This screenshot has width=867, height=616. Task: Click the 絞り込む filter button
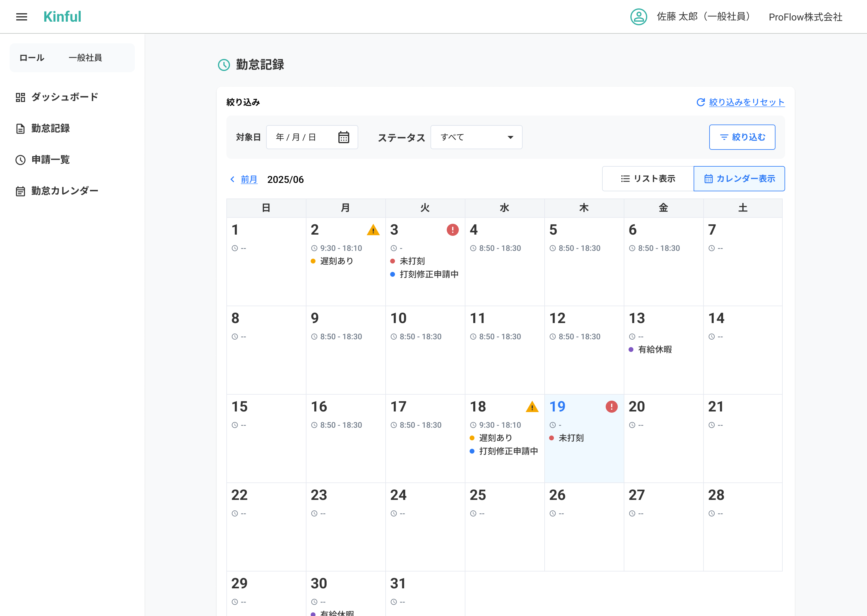pos(742,137)
